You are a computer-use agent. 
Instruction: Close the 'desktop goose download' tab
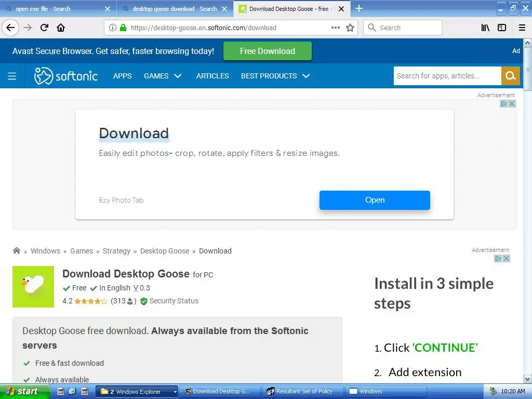point(224,9)
